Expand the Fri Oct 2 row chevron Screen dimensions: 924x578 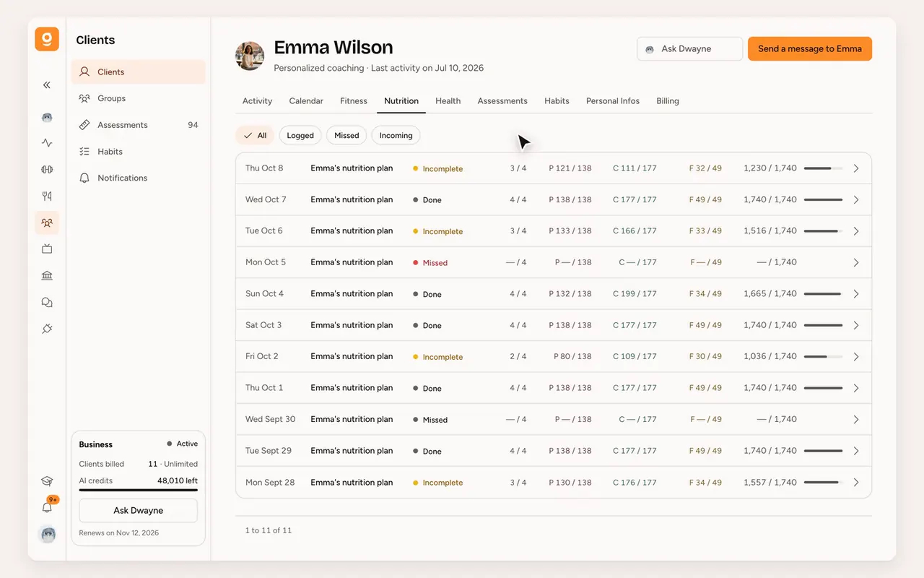pos(856,357)
